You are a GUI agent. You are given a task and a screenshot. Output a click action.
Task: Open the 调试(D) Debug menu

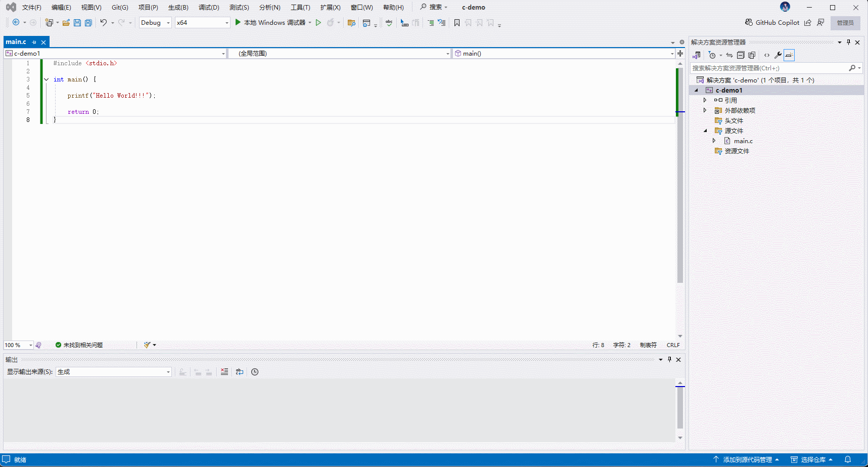(x=209, y=8)
